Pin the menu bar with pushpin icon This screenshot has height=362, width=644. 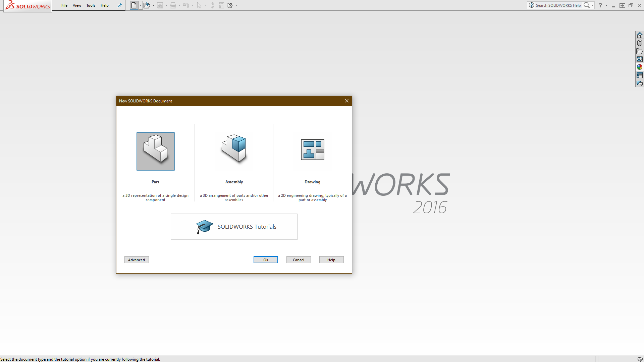click(119, 5)
